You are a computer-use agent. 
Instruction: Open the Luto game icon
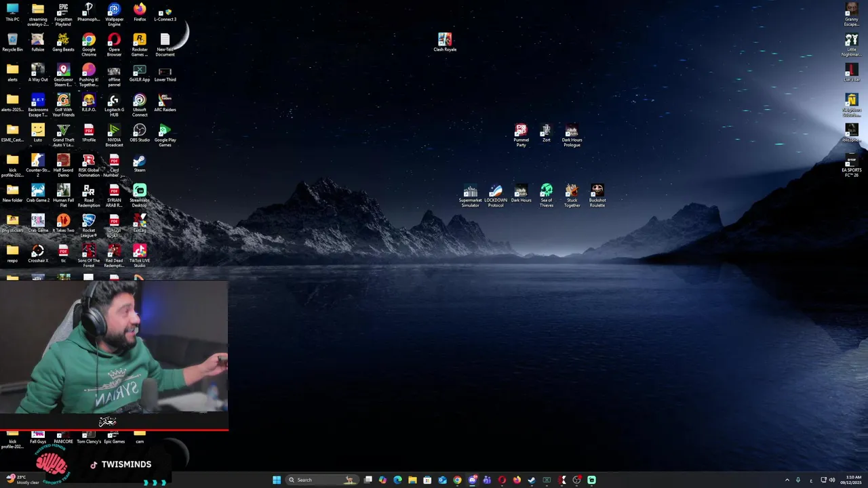(38, 133)
